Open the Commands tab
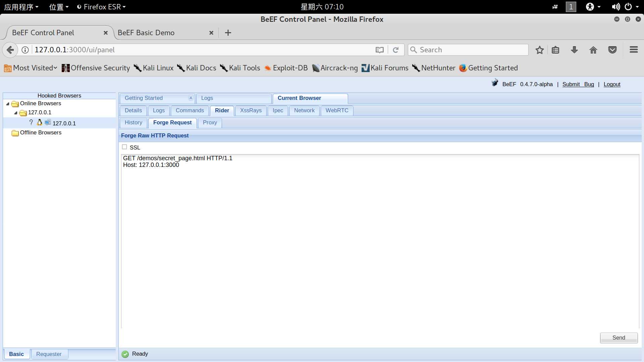Screen dimensions: 644x362 tap(190, 110)
